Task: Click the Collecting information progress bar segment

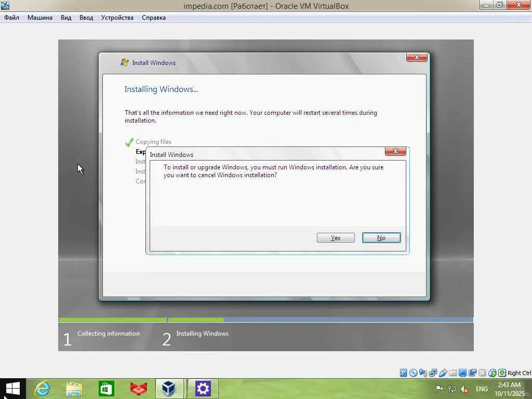Action: [x=112, y=320]
